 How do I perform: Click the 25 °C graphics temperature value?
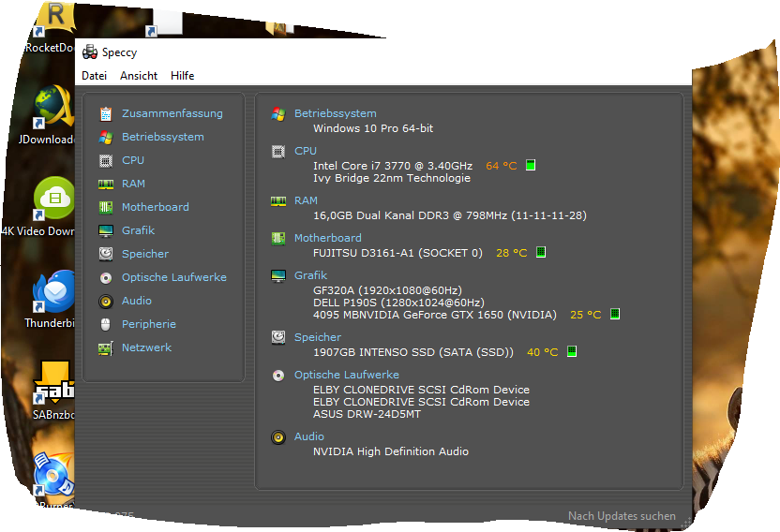point(586,314)
